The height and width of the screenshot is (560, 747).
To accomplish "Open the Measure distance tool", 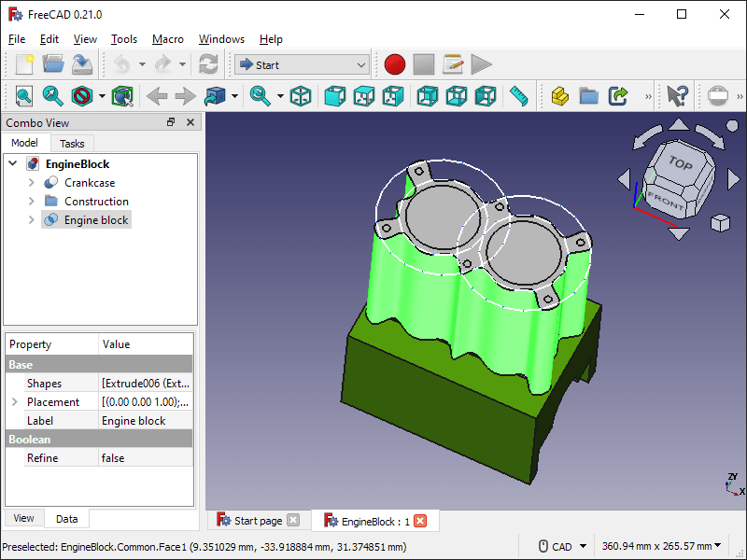I will click(x=519, y=95).
